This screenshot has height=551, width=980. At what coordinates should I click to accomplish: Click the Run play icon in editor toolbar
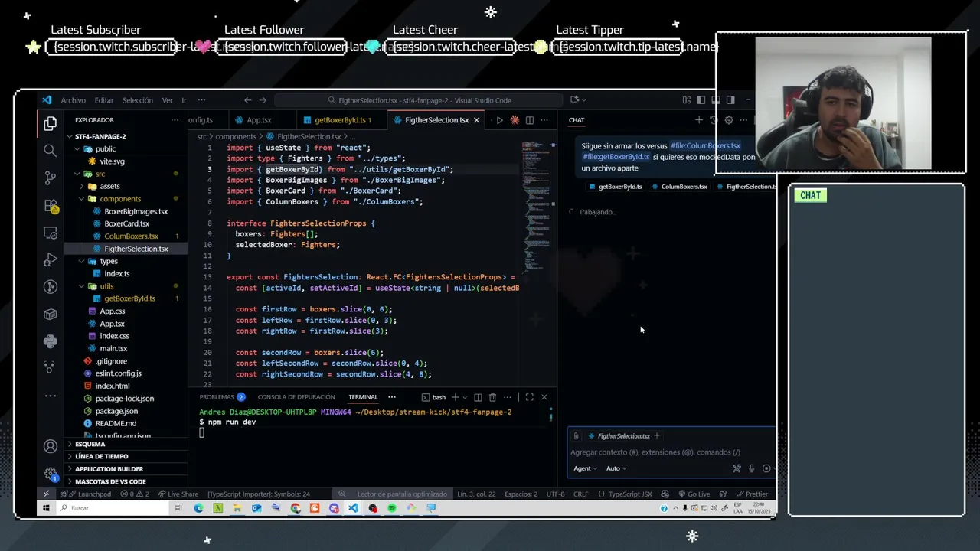(x=500, y=120)
